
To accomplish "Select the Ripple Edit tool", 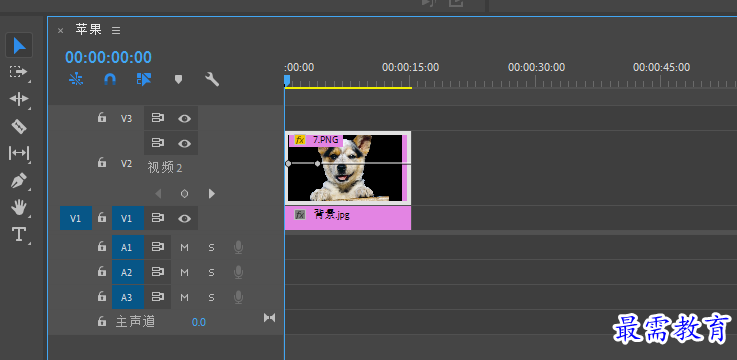I will 19,99.
